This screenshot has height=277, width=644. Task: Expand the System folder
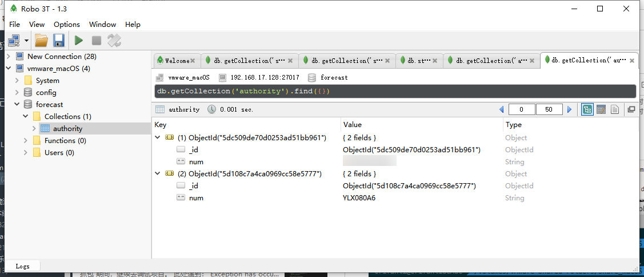(17, 80)
